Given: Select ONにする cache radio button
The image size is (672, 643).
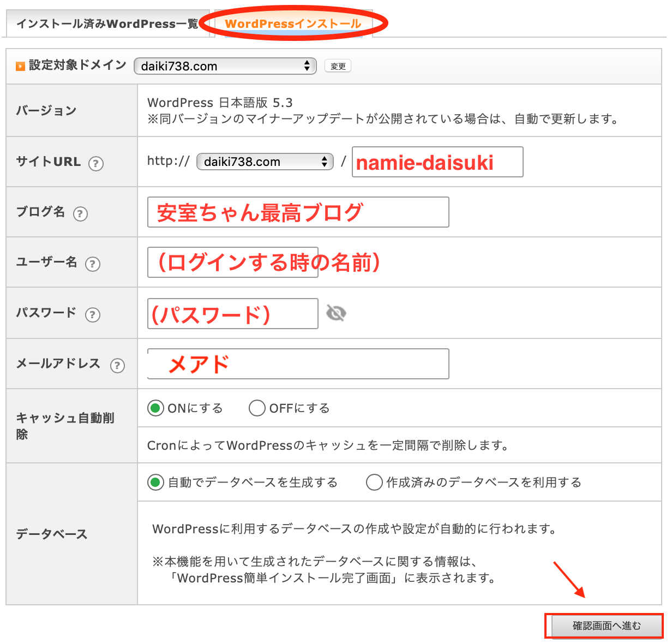Looking at the screenshot, I should point(155,408).
